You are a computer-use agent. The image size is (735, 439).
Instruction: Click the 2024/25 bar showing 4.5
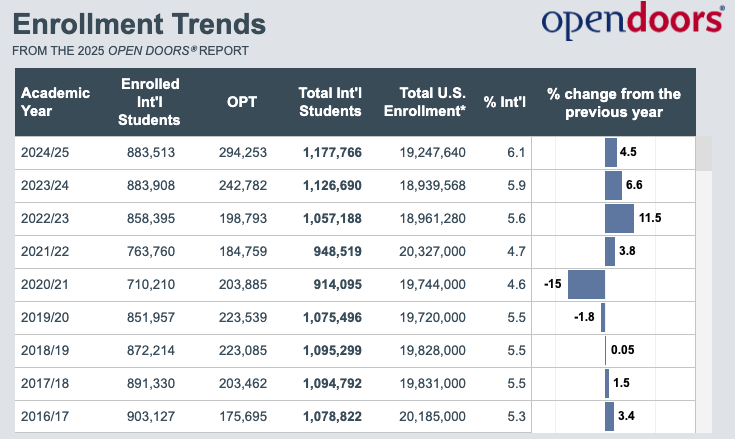tap(611, 152)
